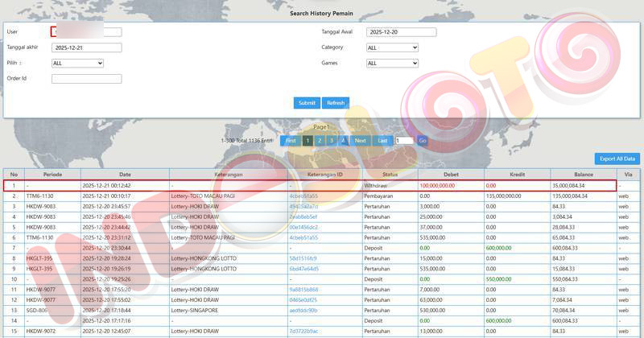The image size is (644, 338).
Task: Go to page 3 of results
Action: 332,140
